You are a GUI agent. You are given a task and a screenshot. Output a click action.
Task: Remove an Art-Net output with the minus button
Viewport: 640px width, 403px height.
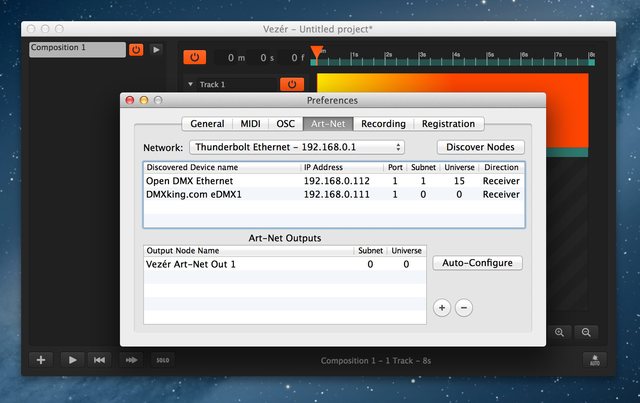pos(463,308)
